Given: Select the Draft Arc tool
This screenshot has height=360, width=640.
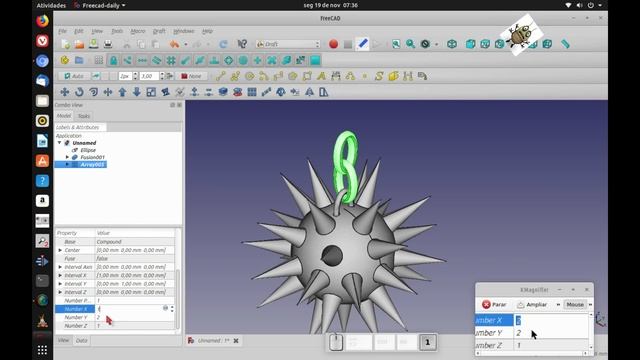Looking at the screenshot, I should click(264, 76).
